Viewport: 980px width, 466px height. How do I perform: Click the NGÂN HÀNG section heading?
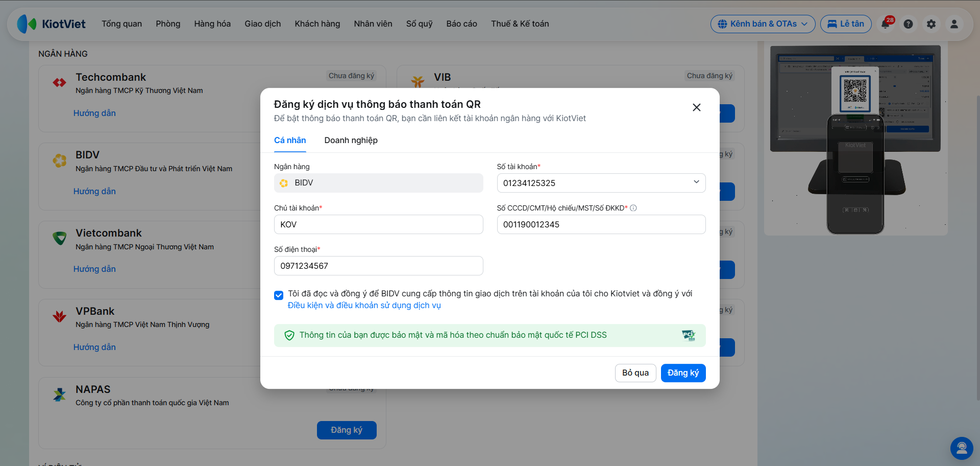pyautogui.click(x=63, y=54)
